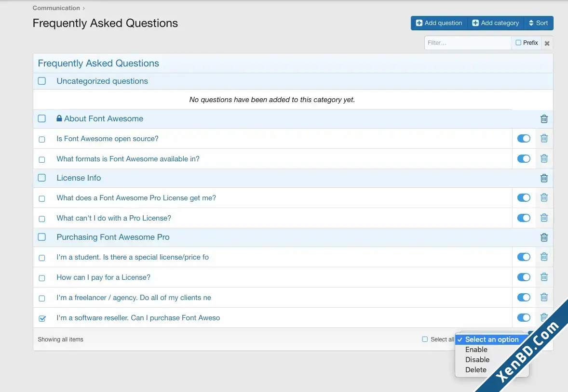Tick the 'I'm a freelancer / agency' checkbox
The image size is (568, 392).
(x=42, y=299)
